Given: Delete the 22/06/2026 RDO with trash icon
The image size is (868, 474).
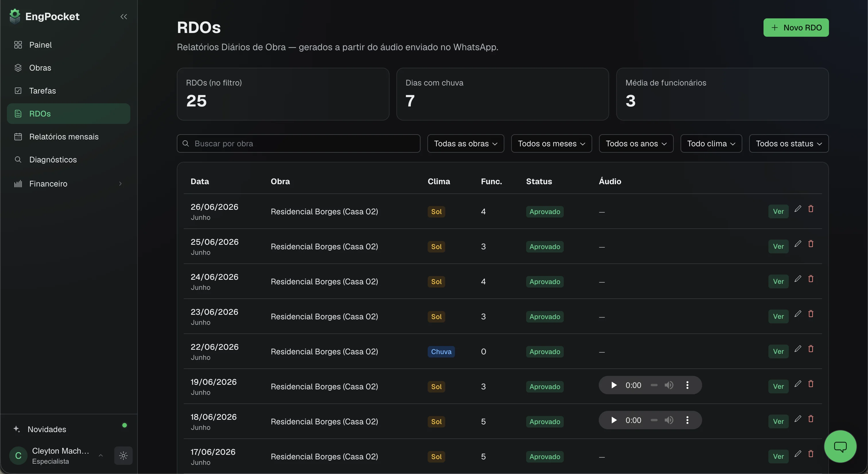Looking at the screenshot, I should click(811, 349).
